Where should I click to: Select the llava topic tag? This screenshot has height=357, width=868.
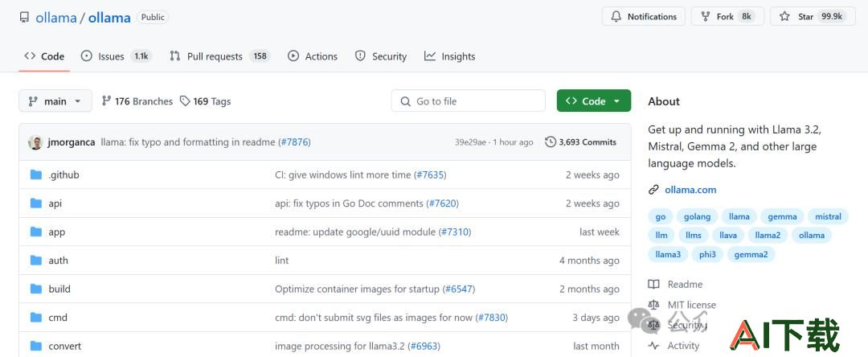(x=728, y=236)
